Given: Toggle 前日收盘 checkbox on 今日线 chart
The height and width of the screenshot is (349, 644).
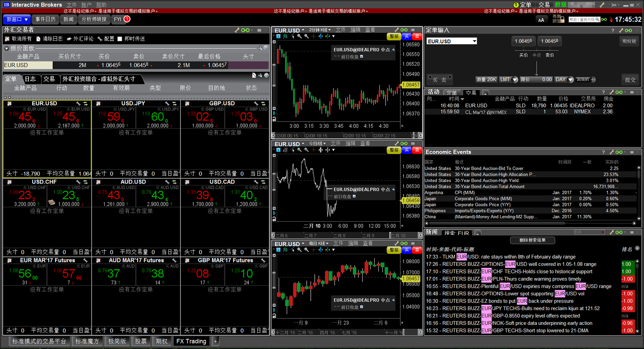Looking at the screenshot, I should click(354, 196).
